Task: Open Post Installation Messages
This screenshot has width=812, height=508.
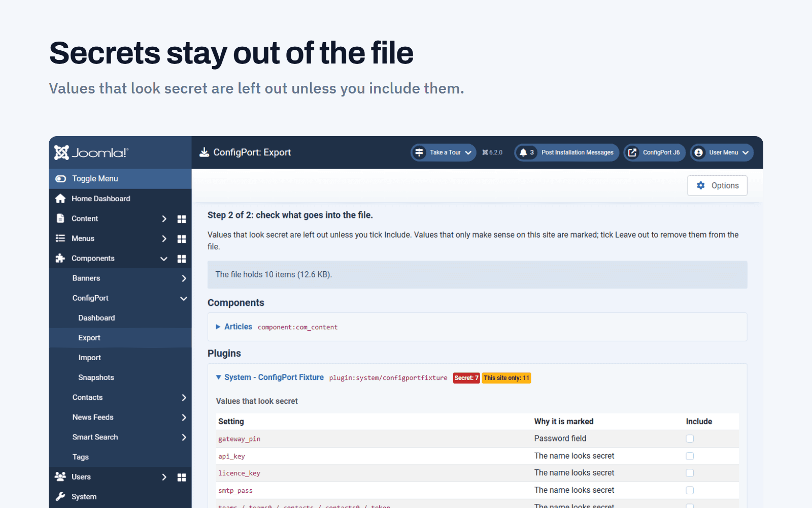Action: pos(566,152)
